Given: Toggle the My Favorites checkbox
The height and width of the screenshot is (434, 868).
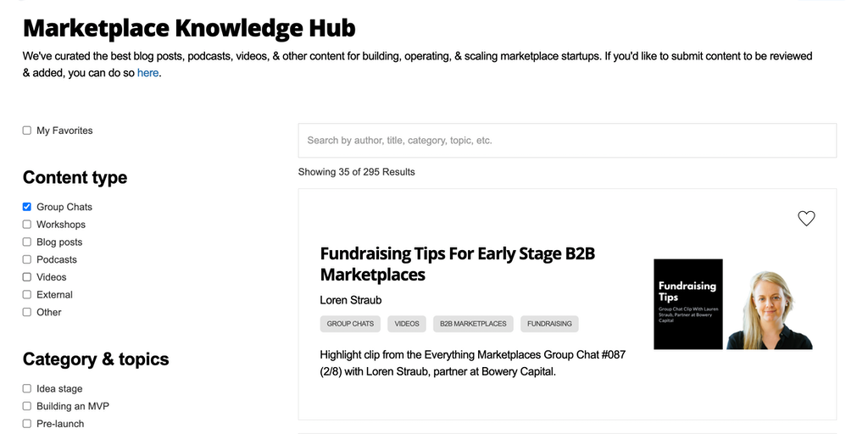Looking at the screenshot, I should [27, 131].
